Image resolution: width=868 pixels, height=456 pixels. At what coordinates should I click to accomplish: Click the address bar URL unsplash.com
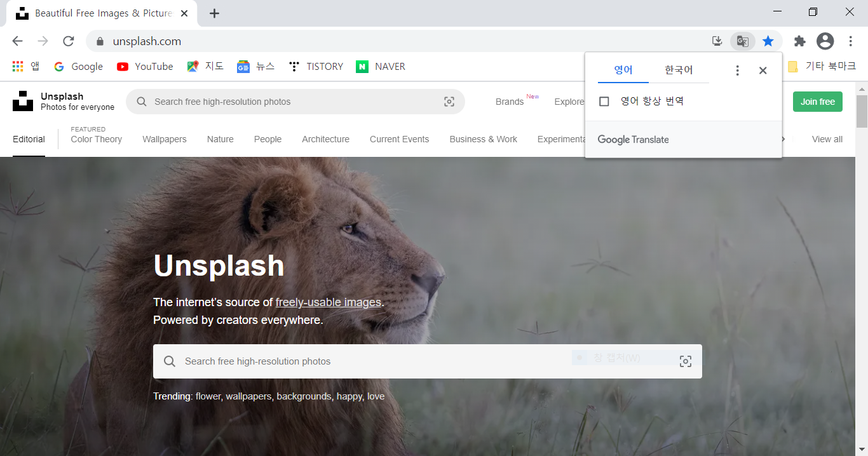point(147,41)
